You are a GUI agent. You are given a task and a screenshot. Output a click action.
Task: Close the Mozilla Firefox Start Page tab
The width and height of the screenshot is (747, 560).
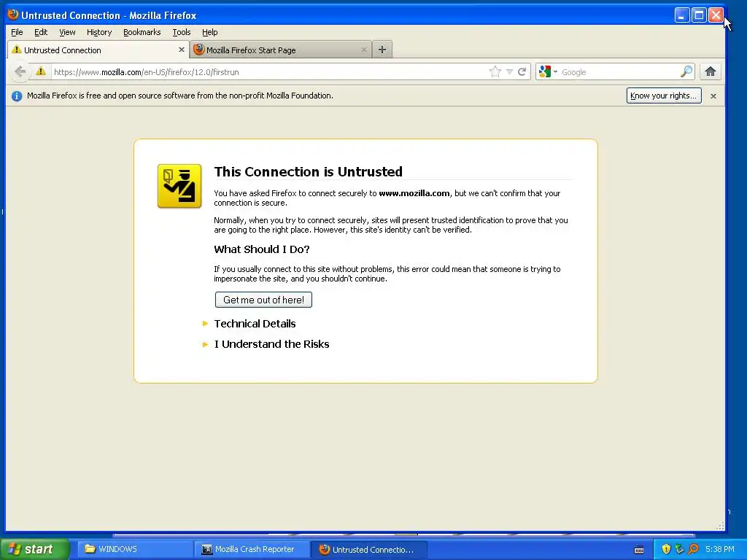[x=364, y=50]
